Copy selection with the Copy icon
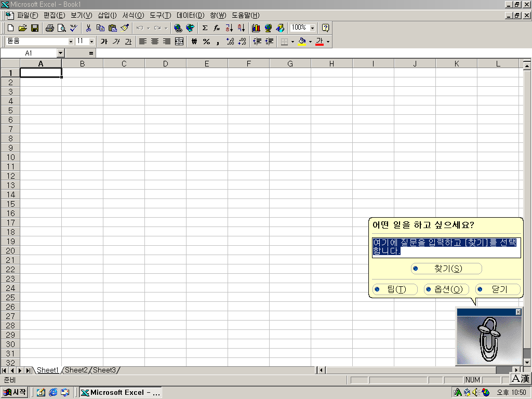 coord(100,28)
